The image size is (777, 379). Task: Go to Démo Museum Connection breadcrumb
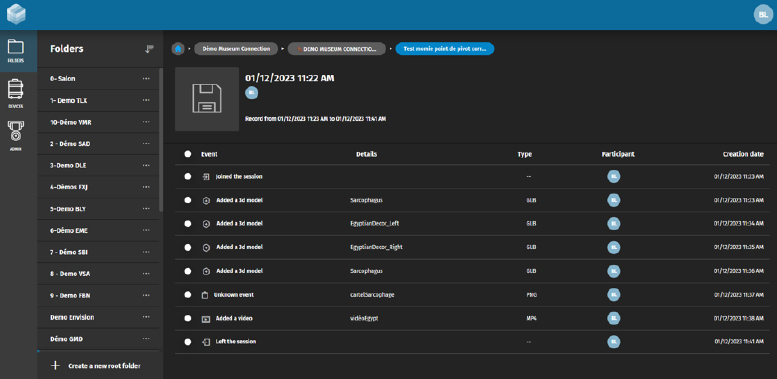(235, 49)
